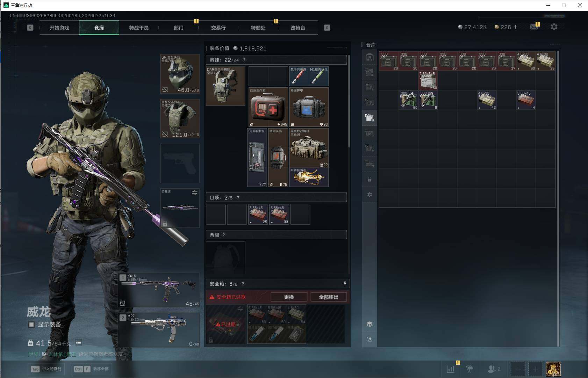The width and height of the screenshot is (588, 378).
Task: Open the 开始游戏 tab
Action: [59, 28]
